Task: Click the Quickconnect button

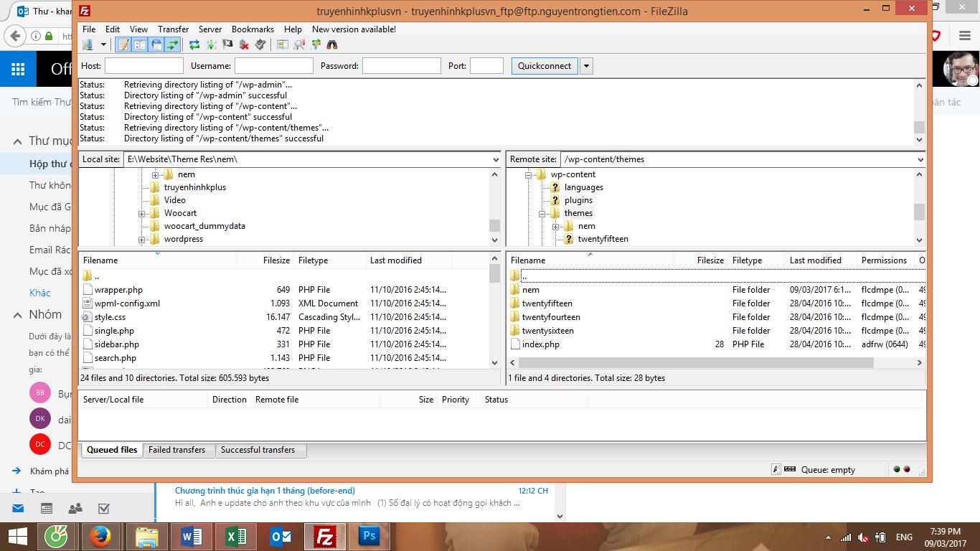Action: pos(545,65)
